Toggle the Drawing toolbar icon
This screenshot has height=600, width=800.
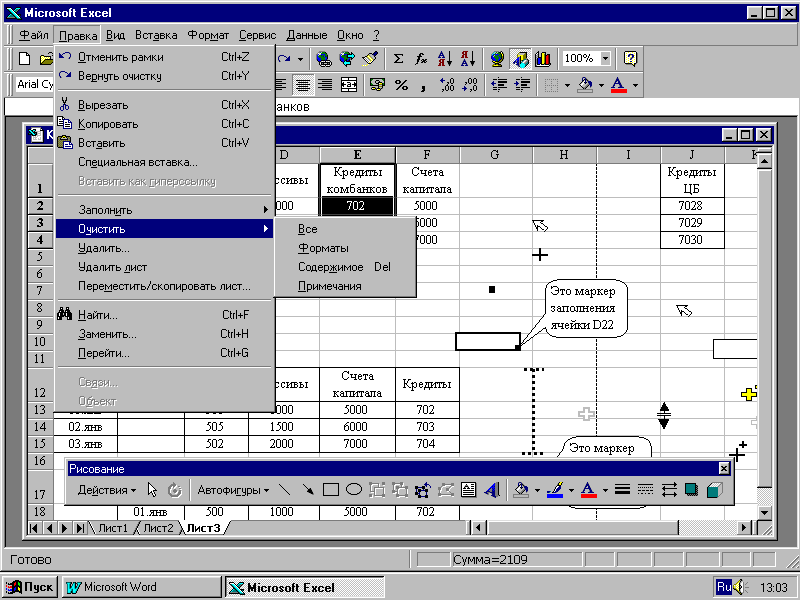click(x=520, y=59)
